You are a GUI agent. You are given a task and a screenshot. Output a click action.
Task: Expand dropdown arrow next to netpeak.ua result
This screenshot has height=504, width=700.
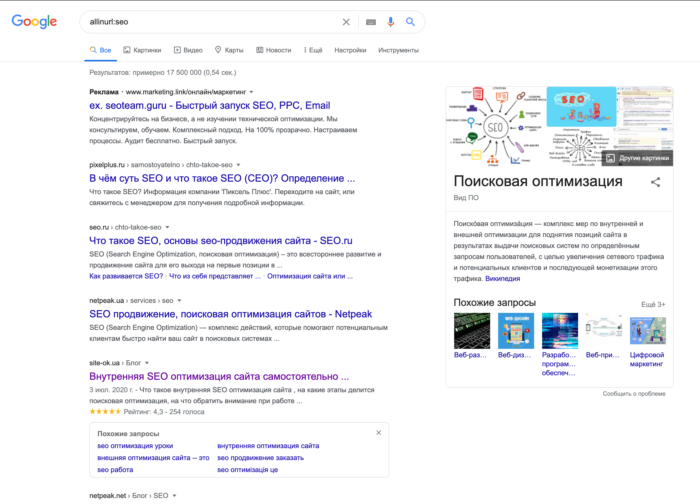pyautogui.click(x=179, y=300)
